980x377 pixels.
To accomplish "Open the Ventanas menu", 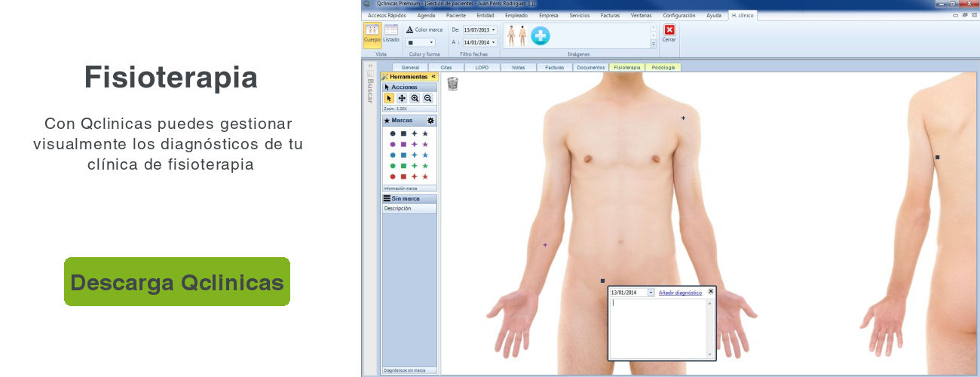I will coord(642,15).
